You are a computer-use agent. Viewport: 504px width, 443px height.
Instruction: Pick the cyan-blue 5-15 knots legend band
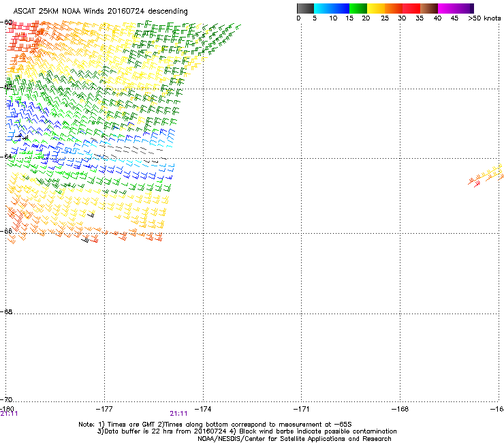coord(332,8)
